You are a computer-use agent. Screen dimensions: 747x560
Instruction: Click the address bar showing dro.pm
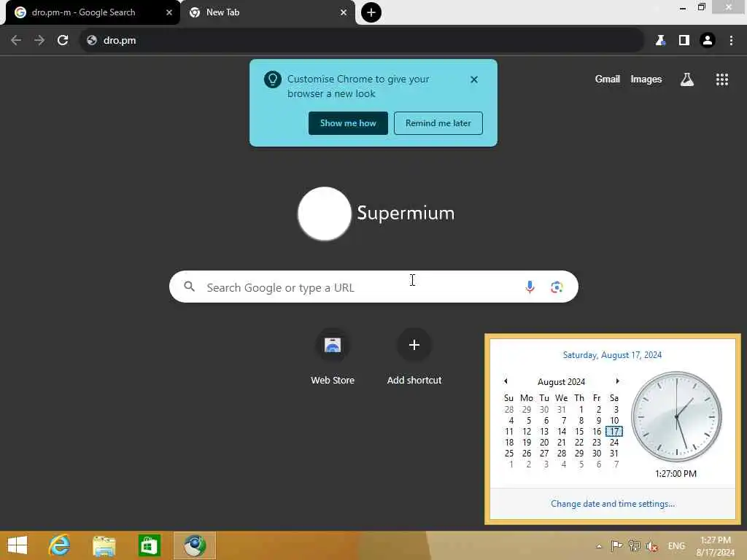pyautogui.click(x=362, y=41)
